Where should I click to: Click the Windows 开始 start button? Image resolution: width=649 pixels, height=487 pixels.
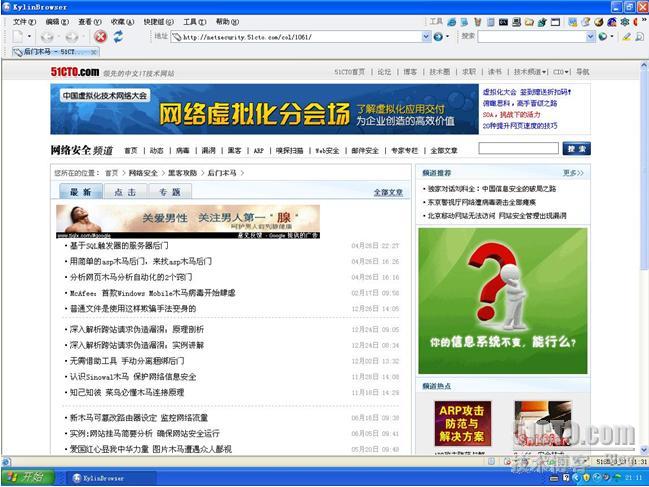pos(27,477)
